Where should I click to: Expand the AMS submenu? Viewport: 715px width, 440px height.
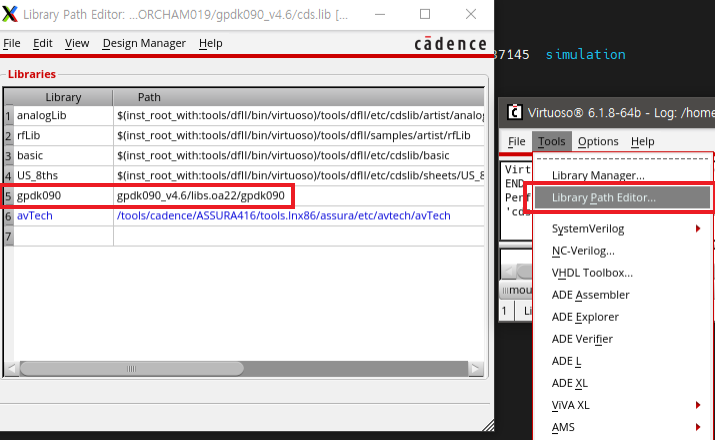622,427
